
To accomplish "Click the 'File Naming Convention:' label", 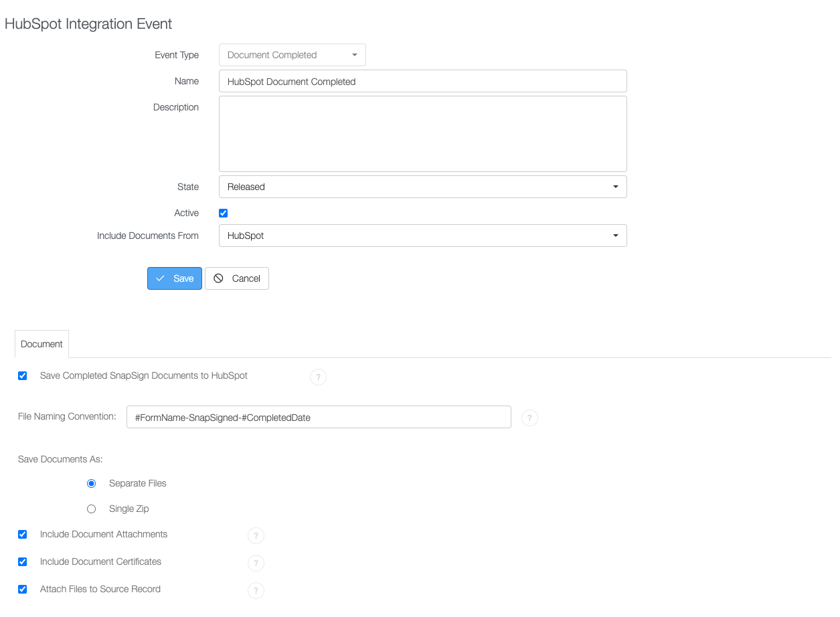I will click(x=68, y=416).
